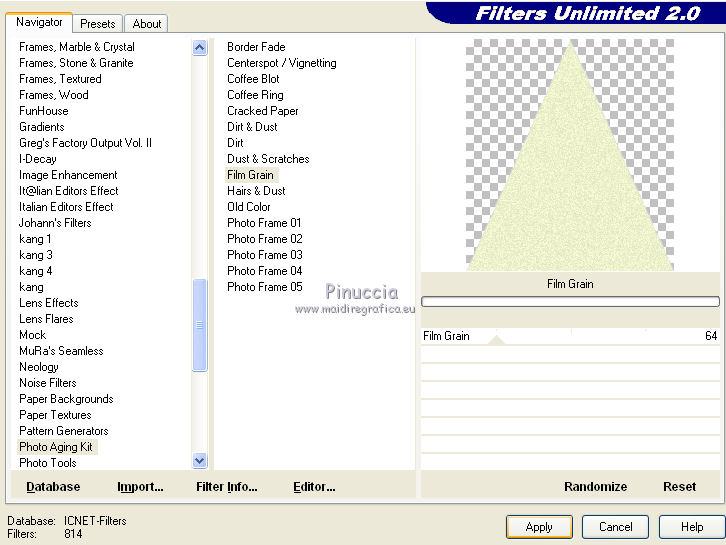This screenshot has width=726, height=545.
Task: Choose the Border Fade filter
Action: click(x=256, y=47)
